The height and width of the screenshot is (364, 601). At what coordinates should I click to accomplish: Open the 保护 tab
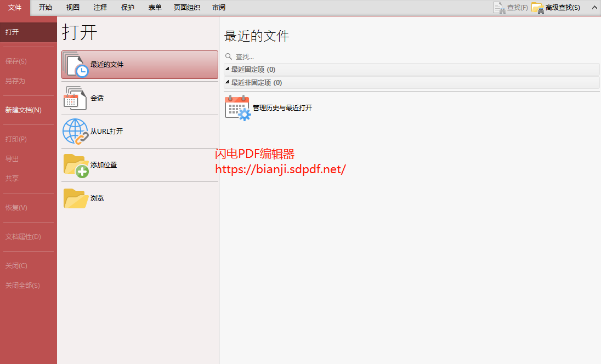pos(128,7)
